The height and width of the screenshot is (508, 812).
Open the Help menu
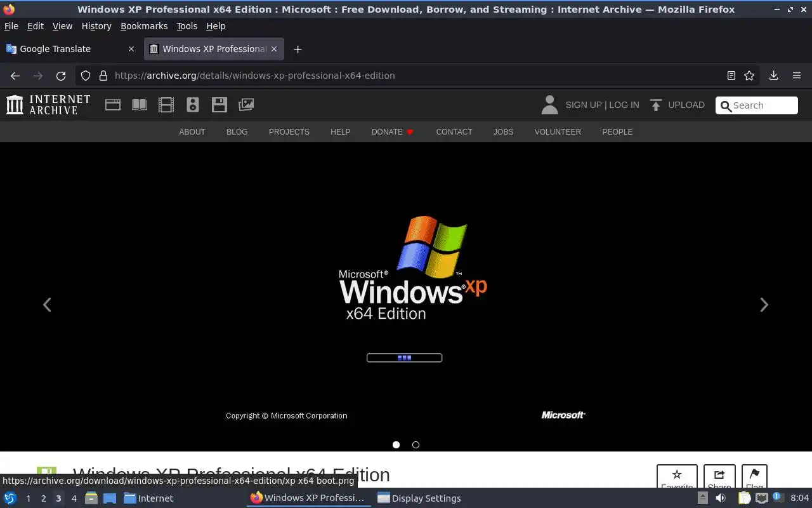pos(216,26)
